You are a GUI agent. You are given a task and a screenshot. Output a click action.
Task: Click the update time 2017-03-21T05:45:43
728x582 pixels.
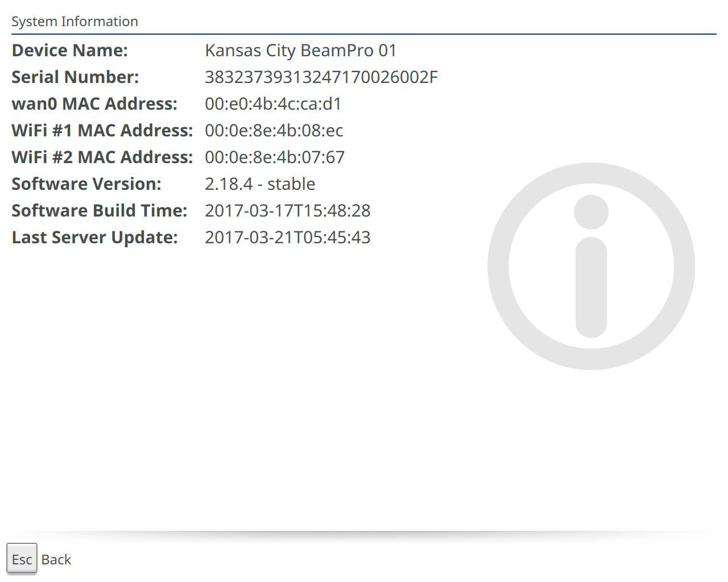pos(287,238)
